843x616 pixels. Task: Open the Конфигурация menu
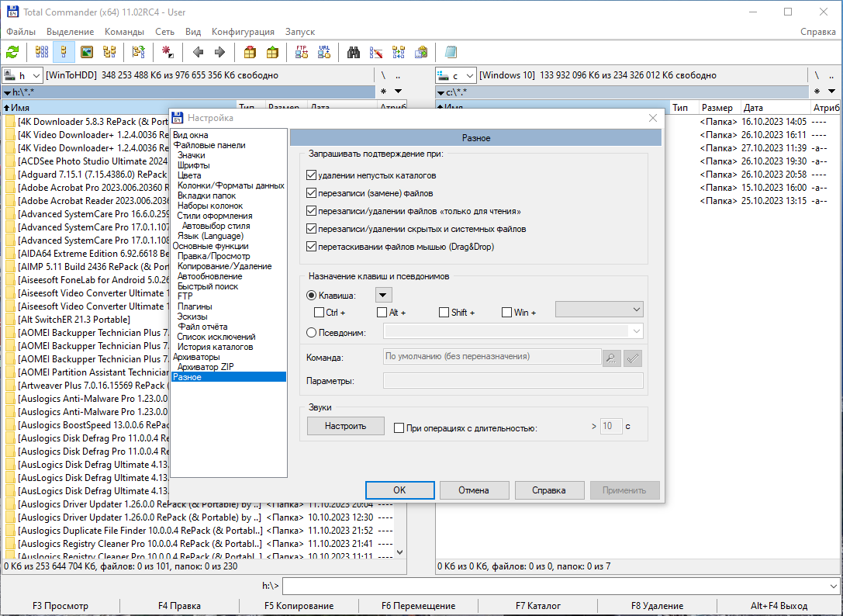243,32
